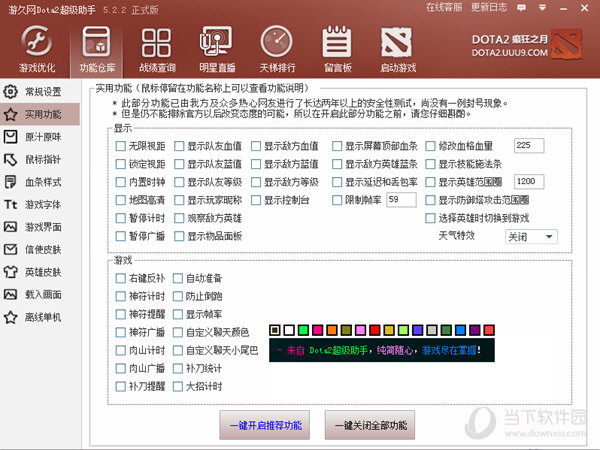Click the 启动游戏 Dota icon
Image resolution: width=600 pixels, height=450 pixels.
396,42
